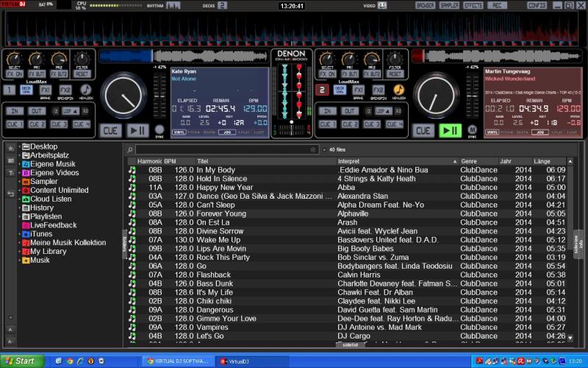
Task: Set loop IN on left deck
Action: click(15, 111)
